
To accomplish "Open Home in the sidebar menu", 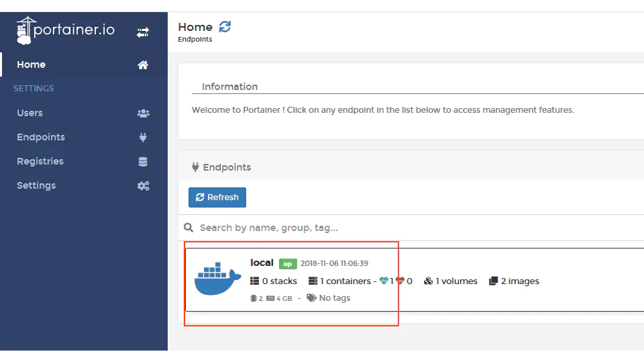I will pos(32,65).
